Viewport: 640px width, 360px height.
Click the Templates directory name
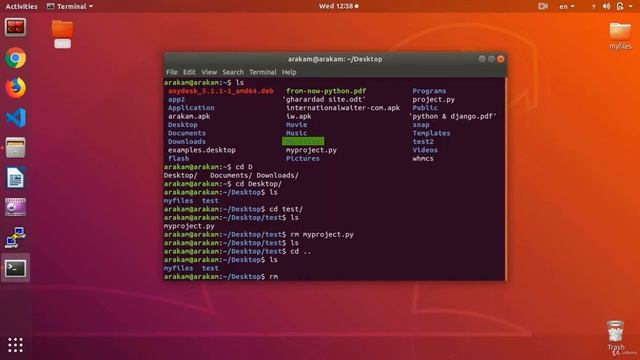point(431,133)
